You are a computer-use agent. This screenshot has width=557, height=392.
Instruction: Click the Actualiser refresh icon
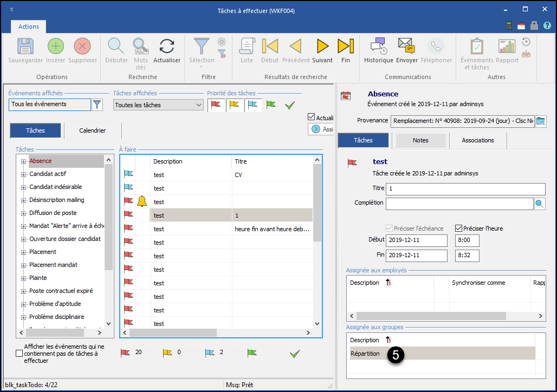click(x=166, y=46)
